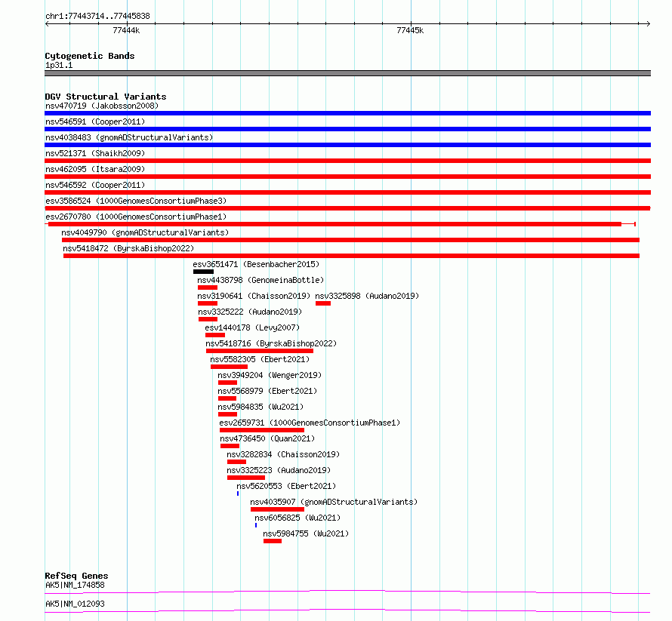Select the small blue mark under nsv6056825
This screenshot has width=672, height=621.
[256, 525]
